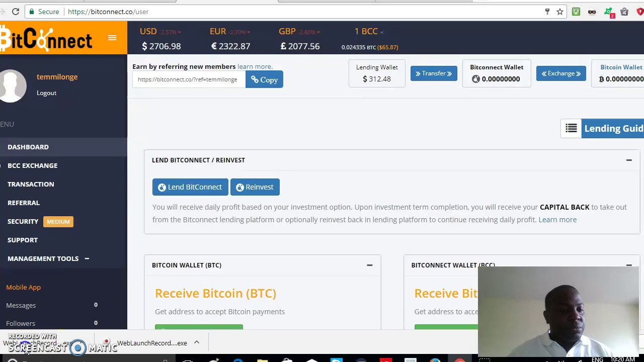
Task: Click the Lending Guide list icon
Action: (x=571, y=128)
